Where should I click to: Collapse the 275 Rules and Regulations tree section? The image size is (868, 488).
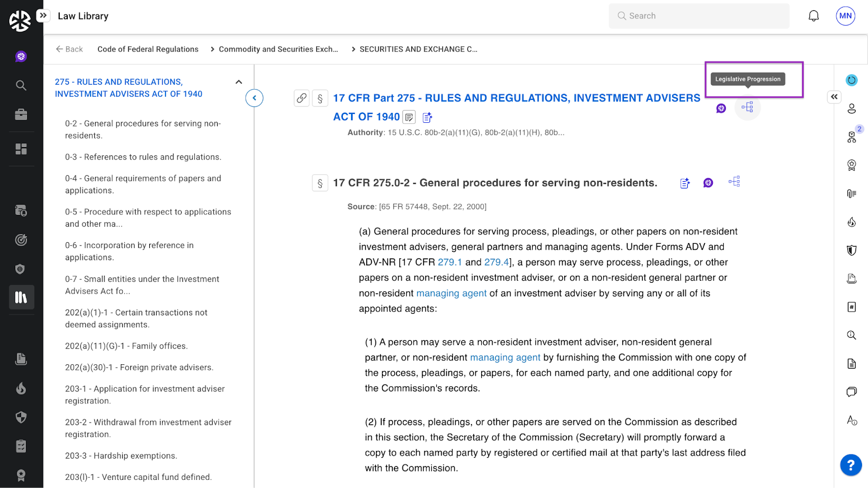[239, 82]
